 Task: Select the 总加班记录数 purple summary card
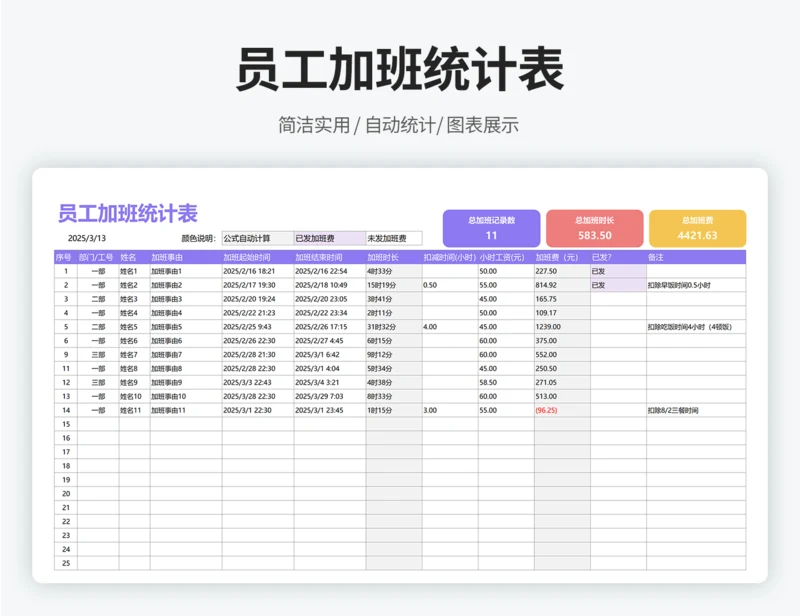point(491,228)
